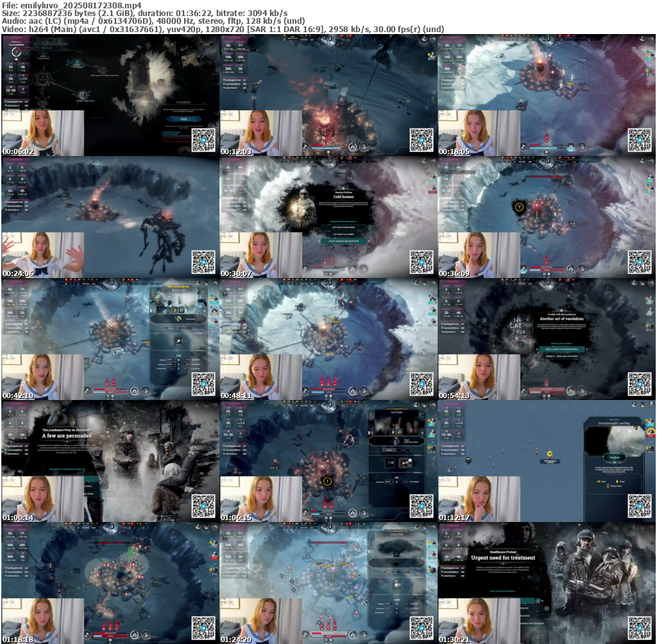
Task: Open the frame stamped 00:12:03
Action: click(x=328, y=95)
